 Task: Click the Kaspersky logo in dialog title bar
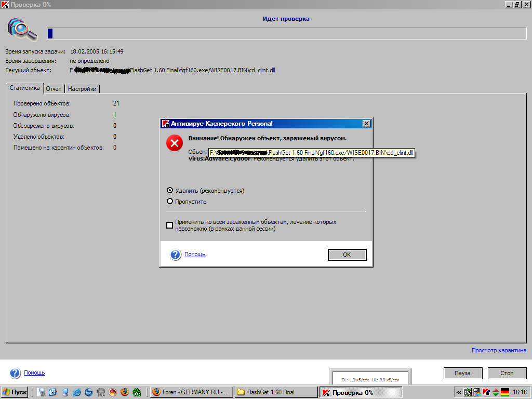pos(165,124)
